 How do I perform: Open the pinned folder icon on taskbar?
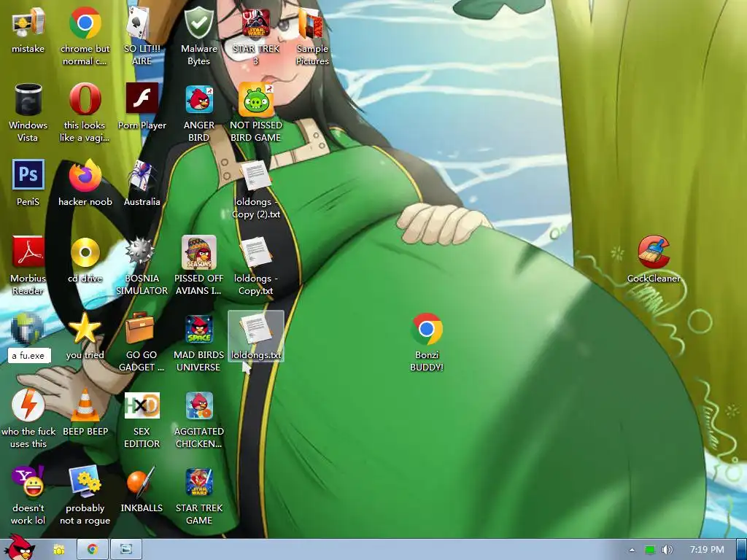tap(58, 550)
